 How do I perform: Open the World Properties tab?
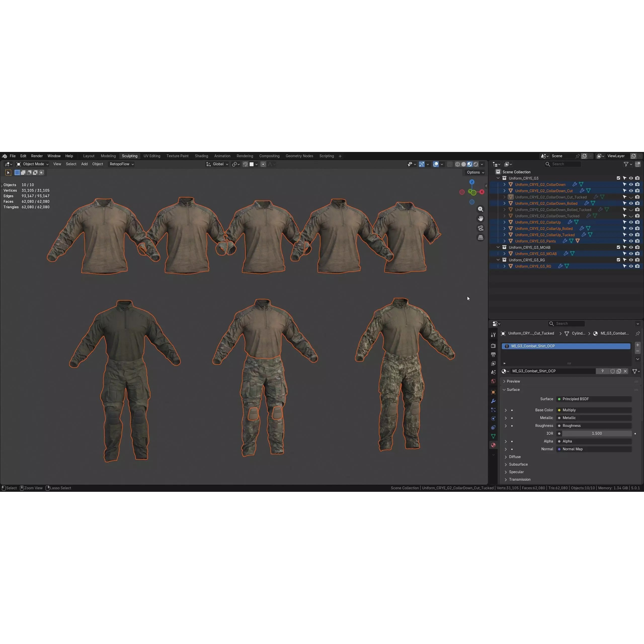click(493, 381)
